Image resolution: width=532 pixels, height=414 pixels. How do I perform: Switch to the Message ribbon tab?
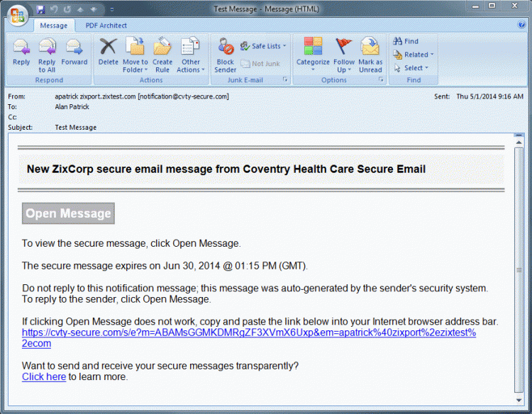tap(54, 26)
